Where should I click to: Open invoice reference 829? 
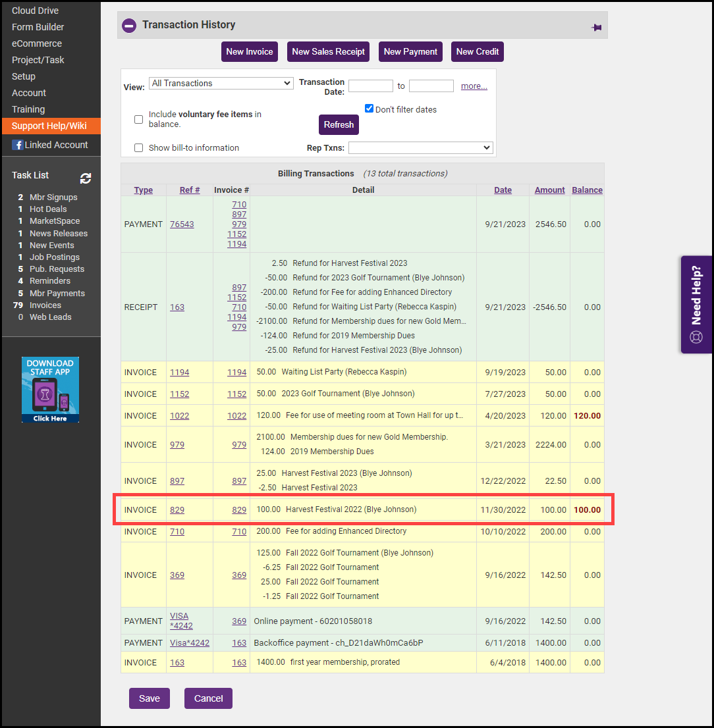coord(177,510)
